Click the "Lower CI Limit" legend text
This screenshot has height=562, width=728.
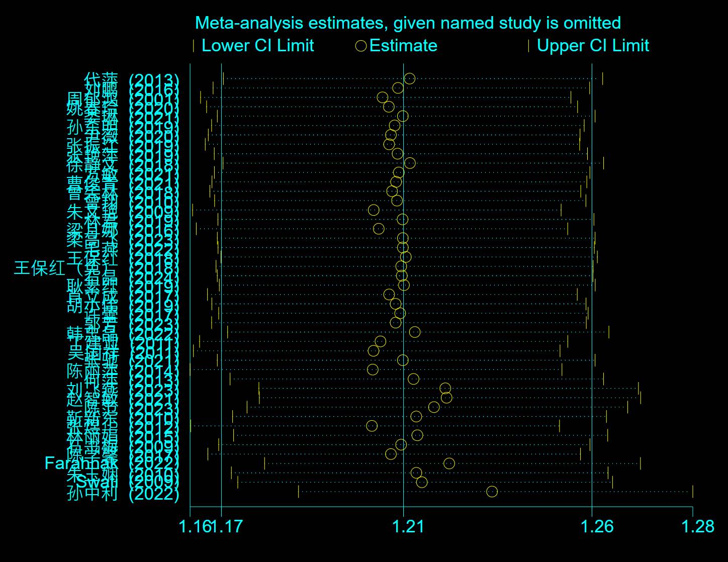coord(257,46)
